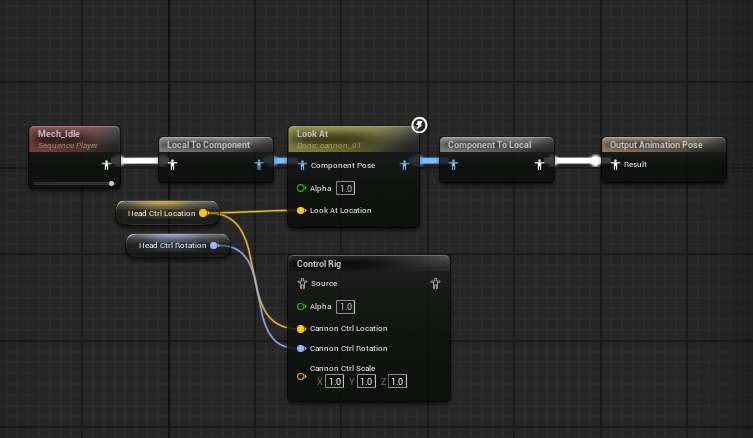Viewport: 753px width, 438px height.
Task: Click the Cannon Ctrl Scale X field
Action: coord(335,382)
